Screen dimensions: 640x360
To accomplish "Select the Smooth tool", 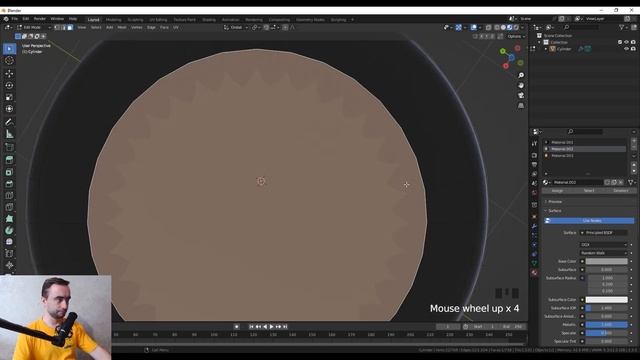I will 9,242.
